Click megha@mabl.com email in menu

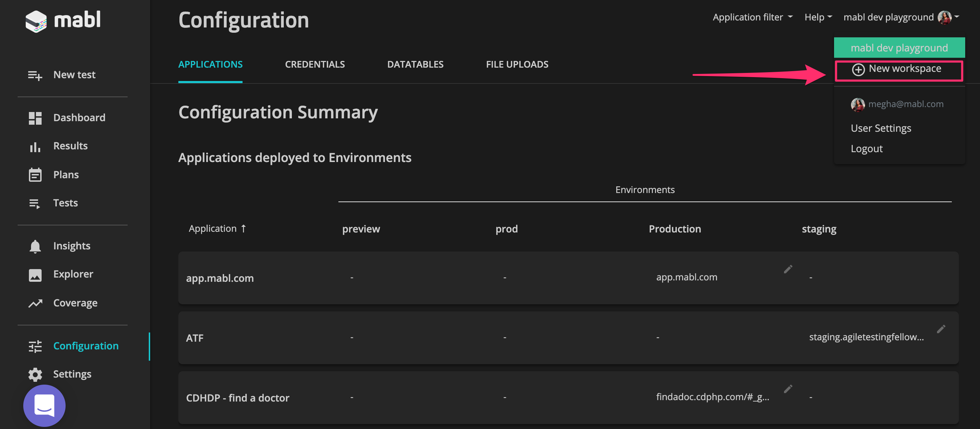(x=905, y=104)
